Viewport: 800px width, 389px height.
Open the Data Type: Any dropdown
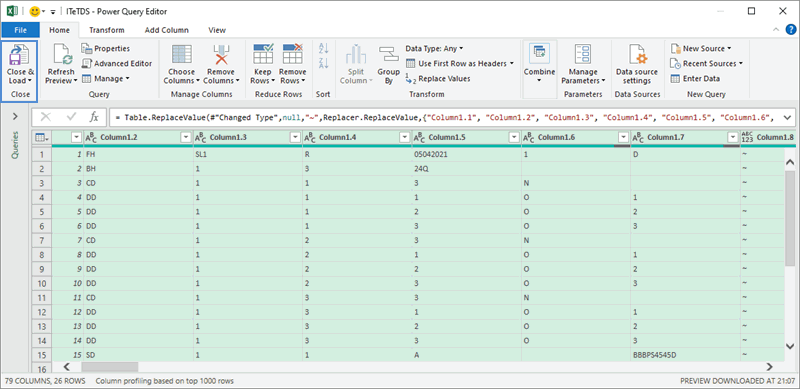(434, 48)
